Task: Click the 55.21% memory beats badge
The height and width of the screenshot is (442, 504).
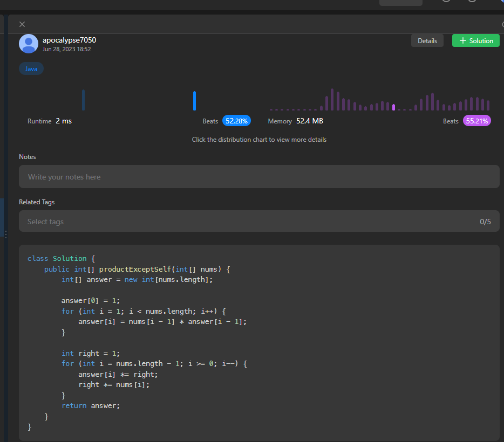Action: (476, 121)
